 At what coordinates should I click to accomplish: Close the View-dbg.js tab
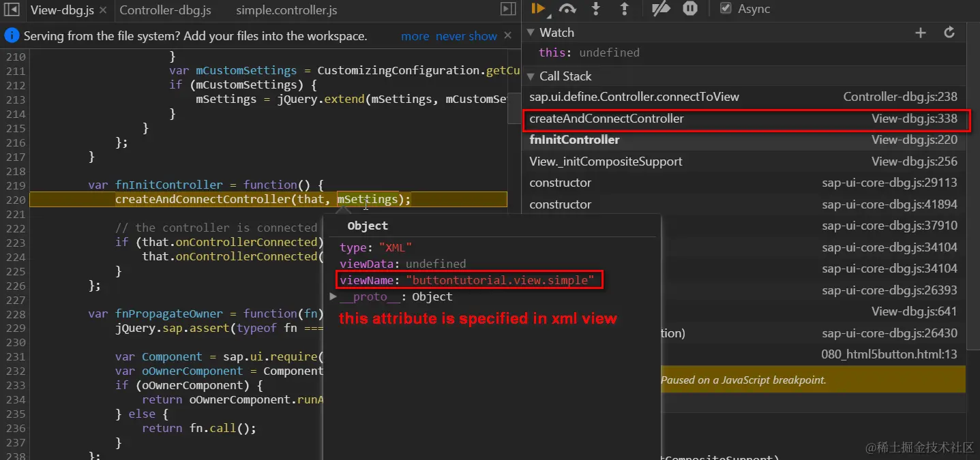tap(103, 10)
